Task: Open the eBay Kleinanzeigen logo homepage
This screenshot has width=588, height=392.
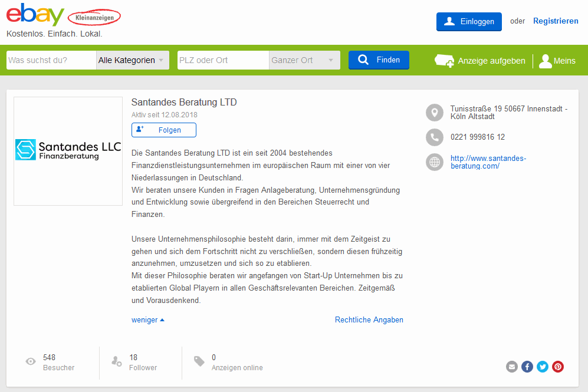Action: click(x=63, y=15)
